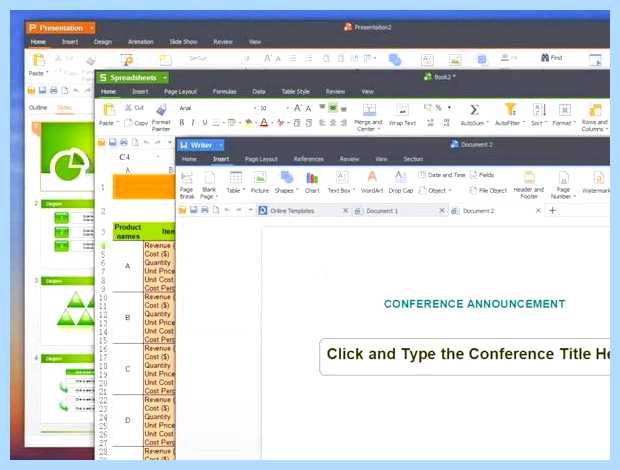
Task: Close the Document 2 tab in Writer
Action: (538, 211)
